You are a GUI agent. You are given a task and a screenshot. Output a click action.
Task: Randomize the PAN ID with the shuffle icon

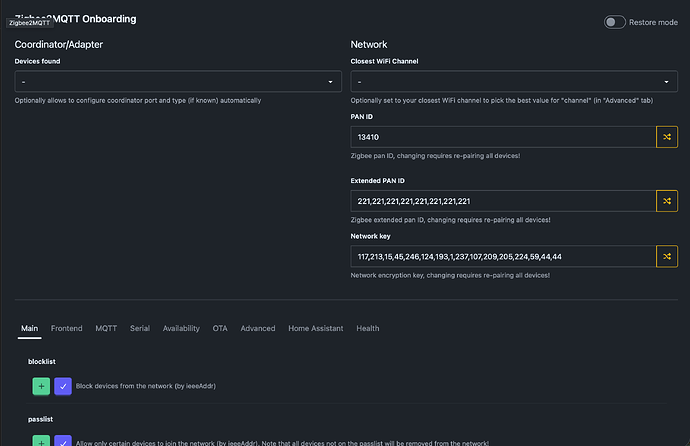(x=667, y=137)
